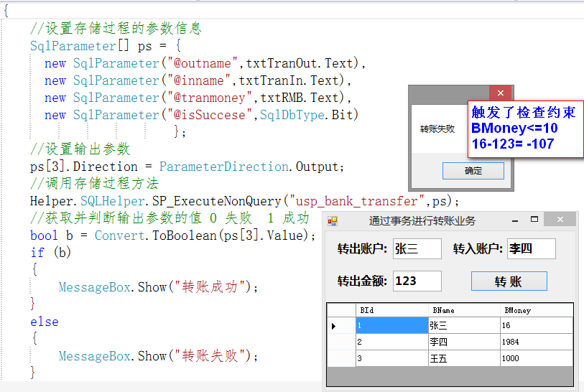Click the BId cell with value 3
Viewport: 584px width, 392px height.
tap(391, 358)
